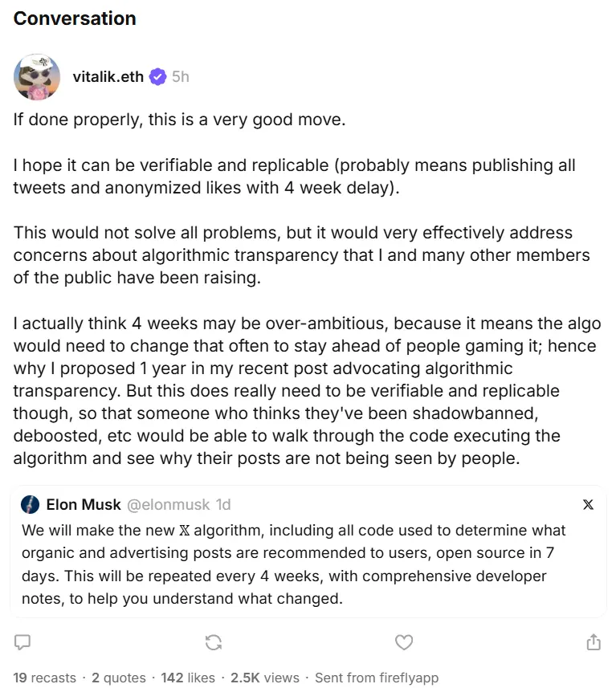Click the reply comment icon
Viewport: 616px width, 688px height.
click(22, 642)
